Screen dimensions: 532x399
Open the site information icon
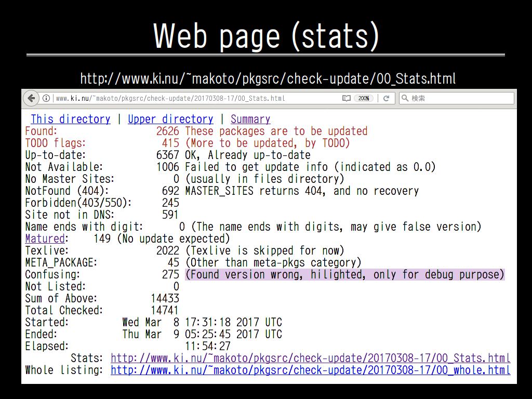[x=46, y=98]
